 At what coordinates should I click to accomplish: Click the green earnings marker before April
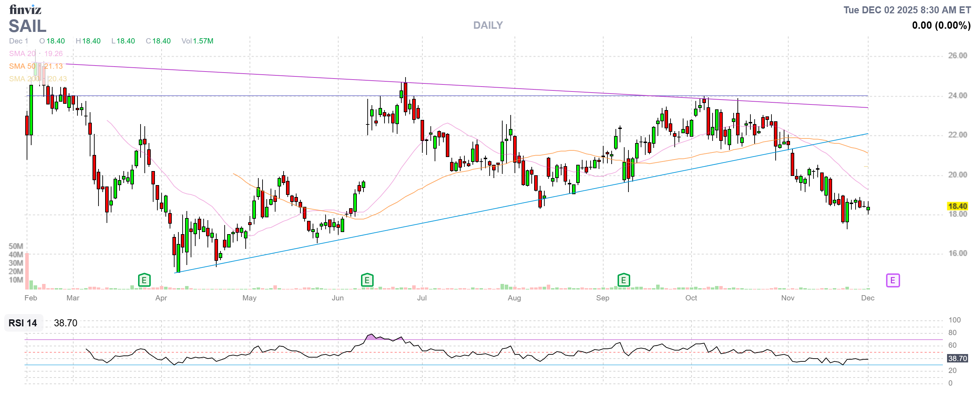coord(144,281)
